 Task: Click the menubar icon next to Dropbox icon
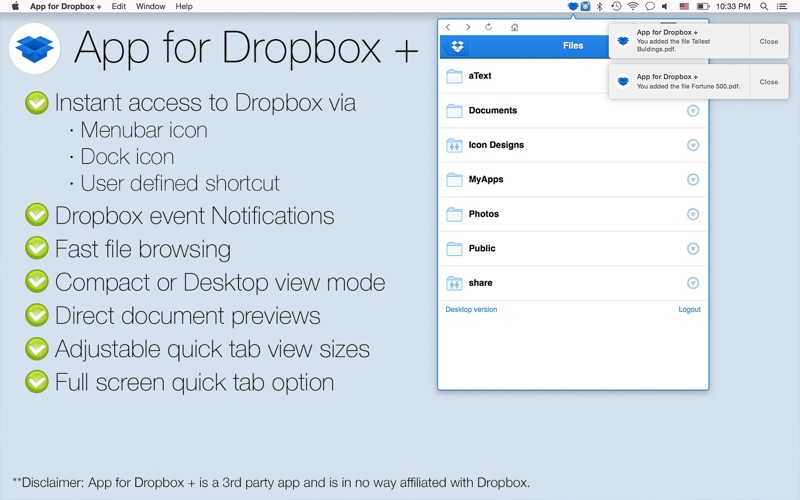coord(586,6)
